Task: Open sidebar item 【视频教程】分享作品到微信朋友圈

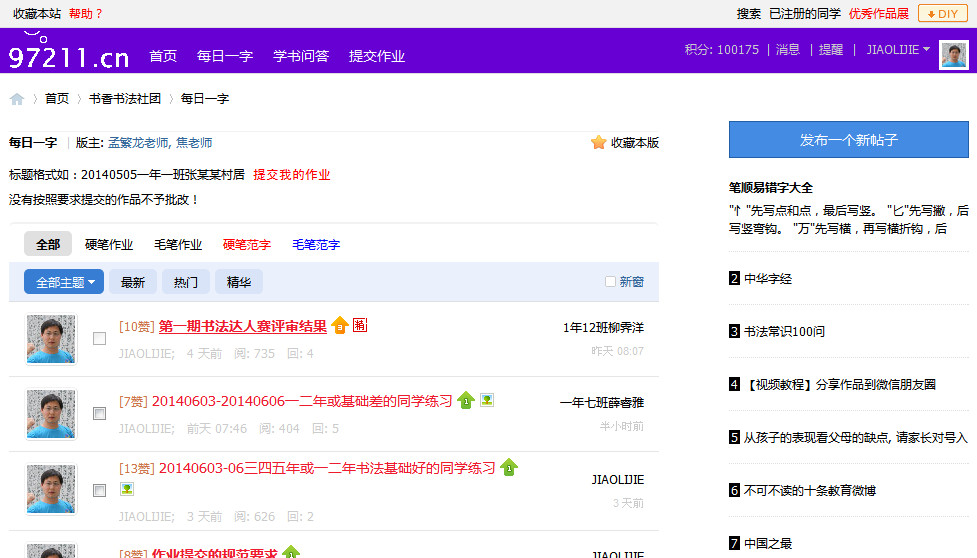Action: pyautogui.click(x=840, y=384)
